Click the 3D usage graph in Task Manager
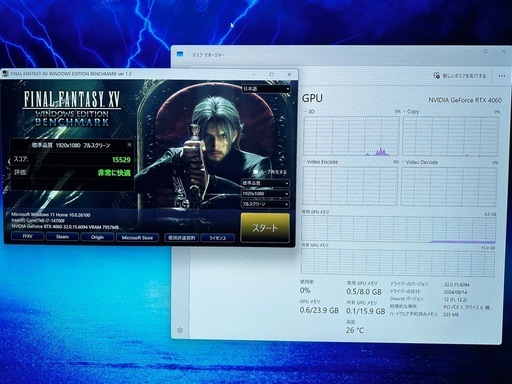The height and width of the screenshot is (384, 512). tap(352, 136)
